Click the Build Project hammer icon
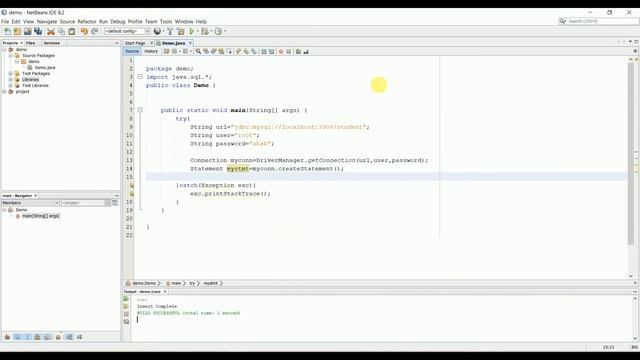This screenshot has width=640, height=360. (x=170, y=31)
